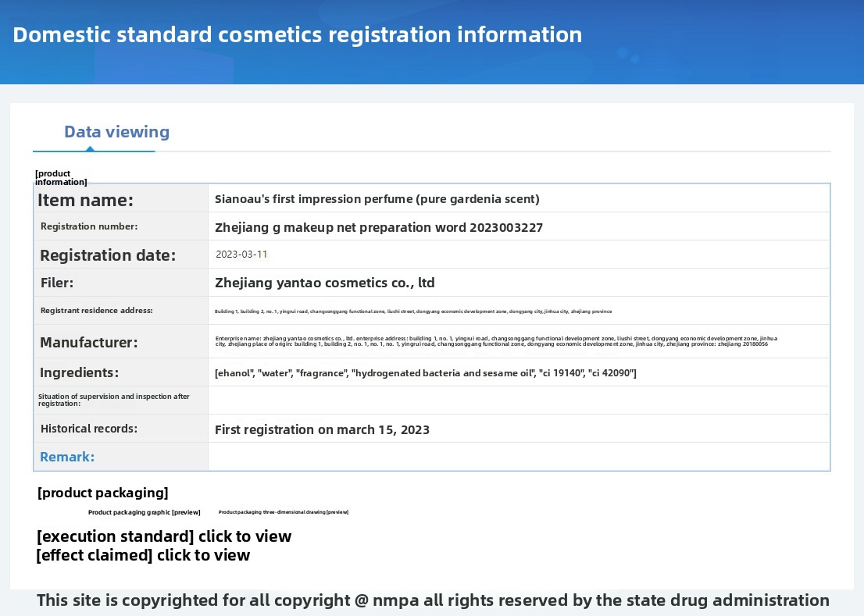Click the registration number value ending 2023003227
The width and height of the screenshot is (864, 616).
[378, 228]
